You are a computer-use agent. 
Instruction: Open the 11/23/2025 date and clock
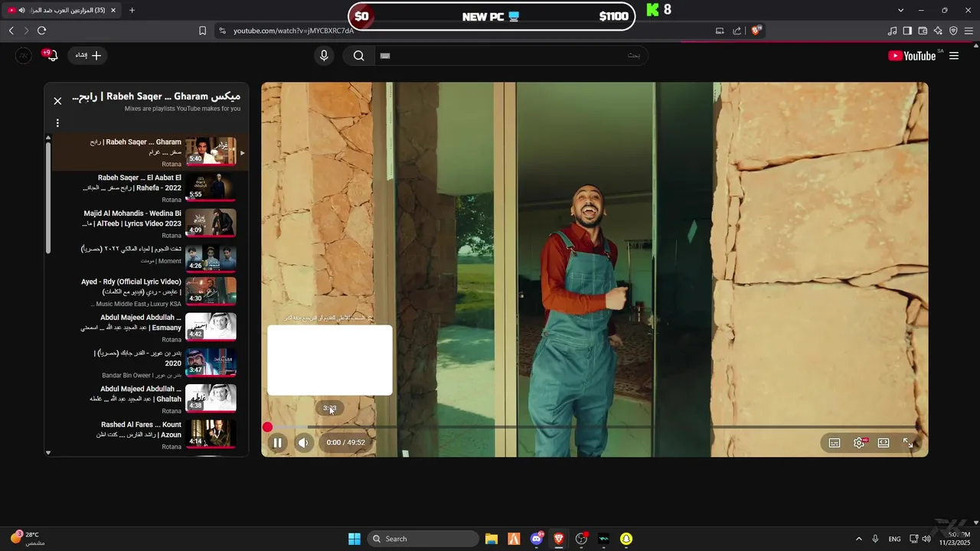tap(954, 539)
